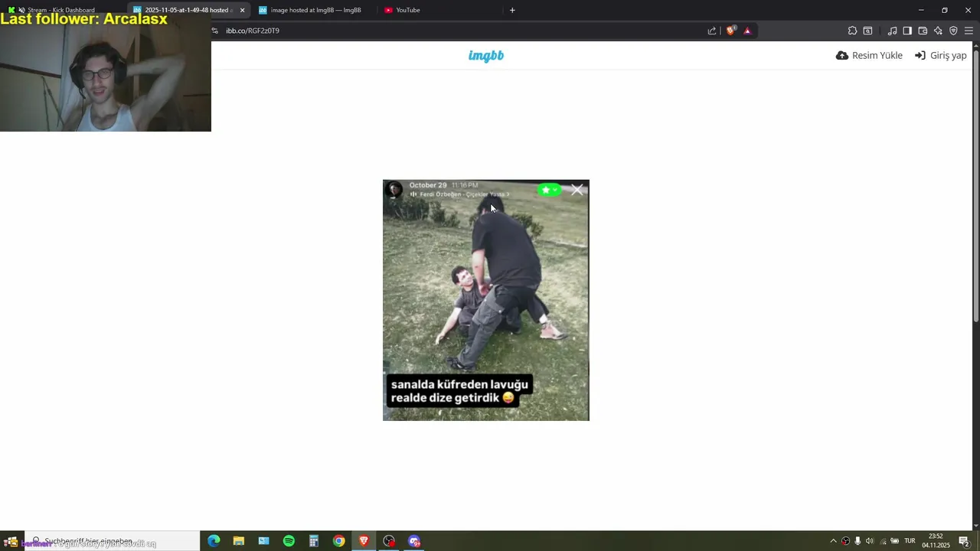Open the site settings icon beside the URL

coord(215,31)
